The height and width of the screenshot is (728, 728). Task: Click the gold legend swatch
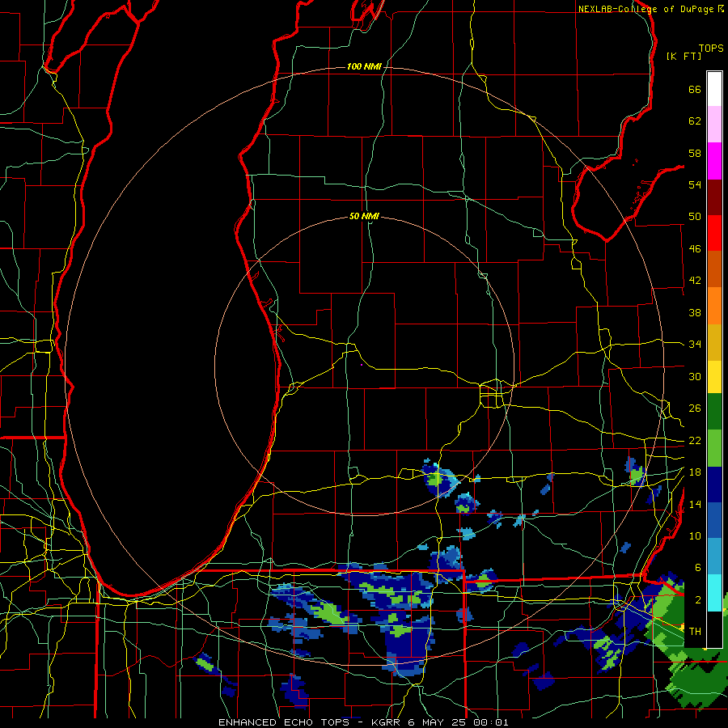tap(714, 342)
